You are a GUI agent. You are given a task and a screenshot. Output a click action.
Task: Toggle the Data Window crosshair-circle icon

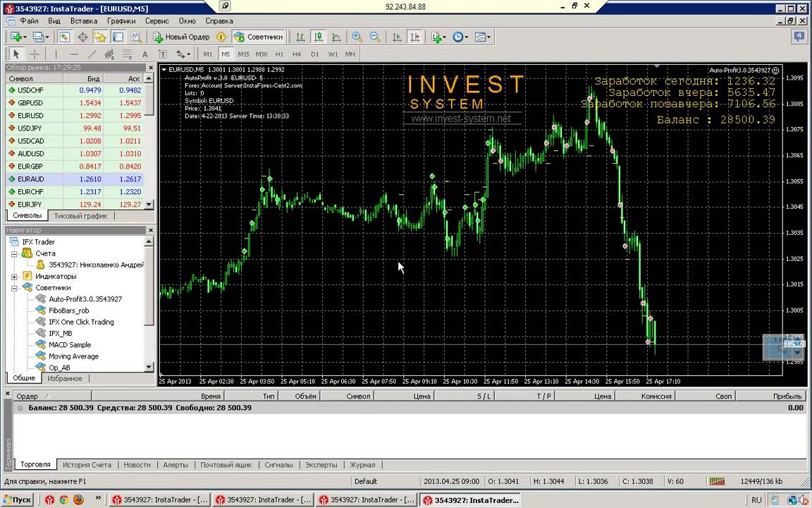click(82, 37)
